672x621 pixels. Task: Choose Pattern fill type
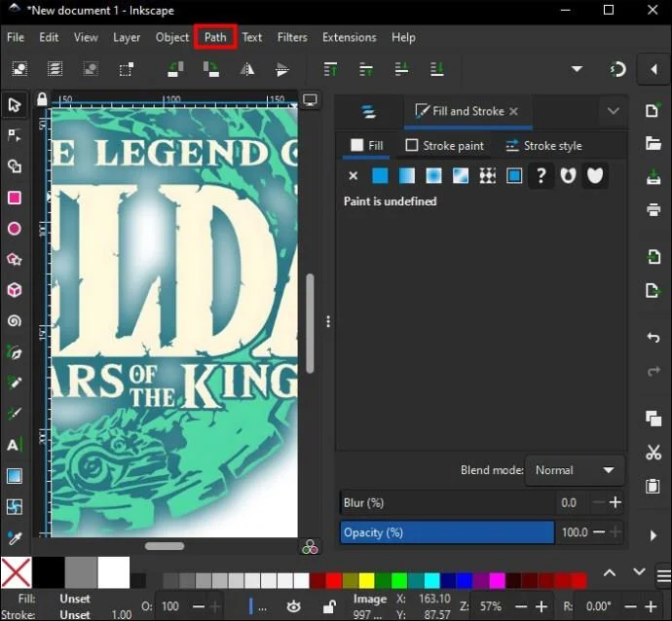click(x=488, y=175)
